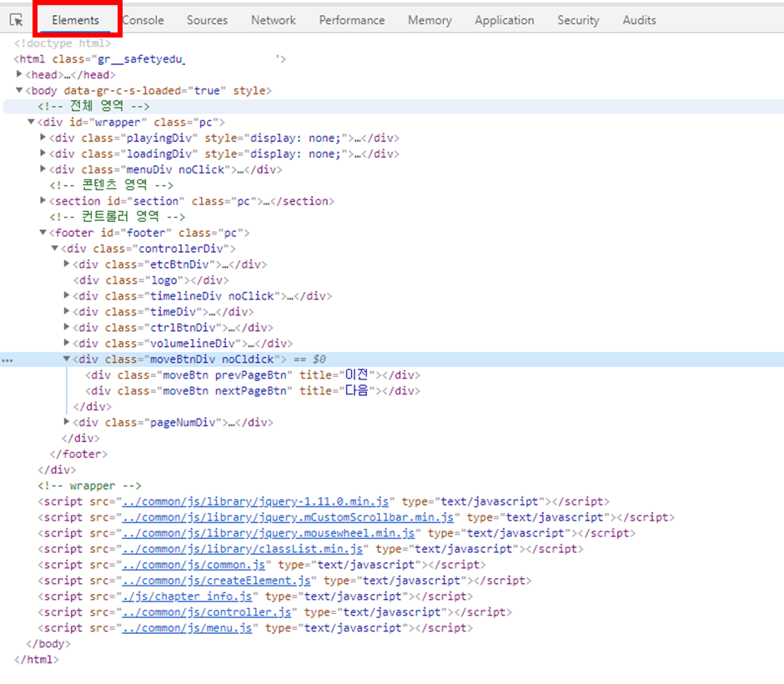Collapse the moveBtnDiv noCldick node
This screenshot has height=684, width=784.
point(67,359)
